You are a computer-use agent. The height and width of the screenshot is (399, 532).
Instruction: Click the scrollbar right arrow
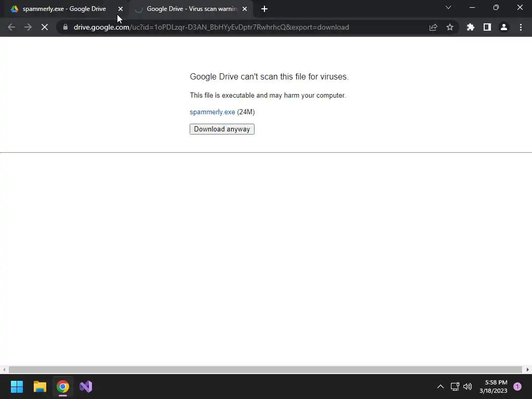[x=528, y=369]
